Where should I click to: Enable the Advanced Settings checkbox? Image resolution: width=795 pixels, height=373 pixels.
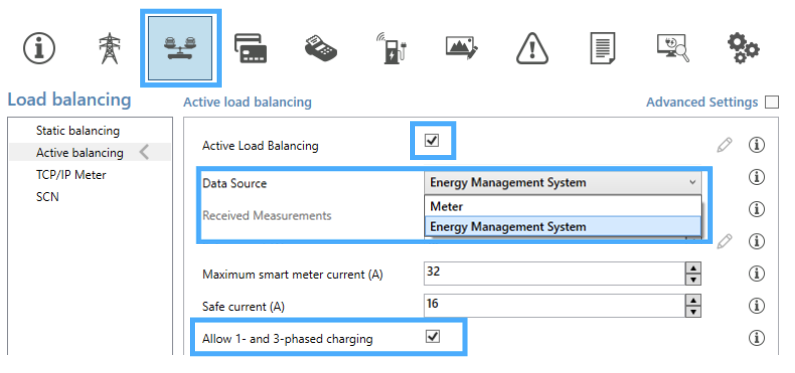(772, 102)
